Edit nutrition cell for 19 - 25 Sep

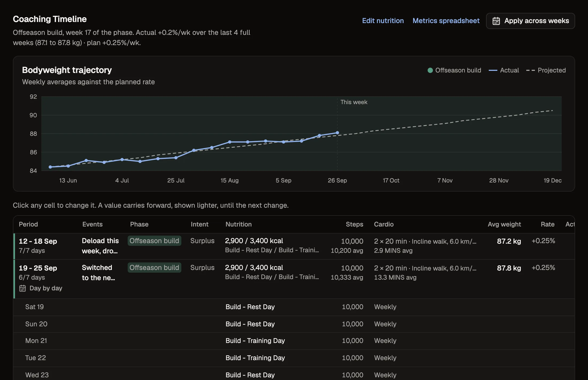pyautogui.click(x=272, y=272)
